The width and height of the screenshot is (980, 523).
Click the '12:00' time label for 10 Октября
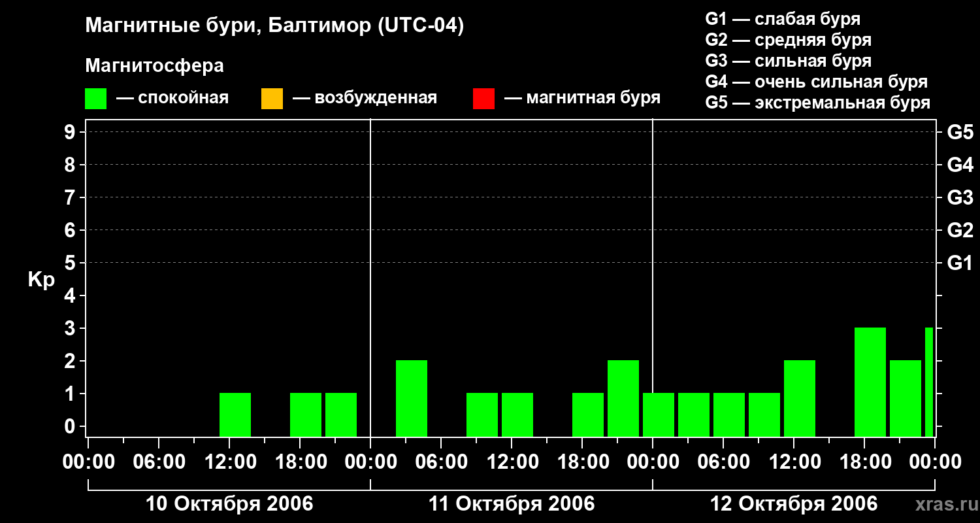point(230,462)
